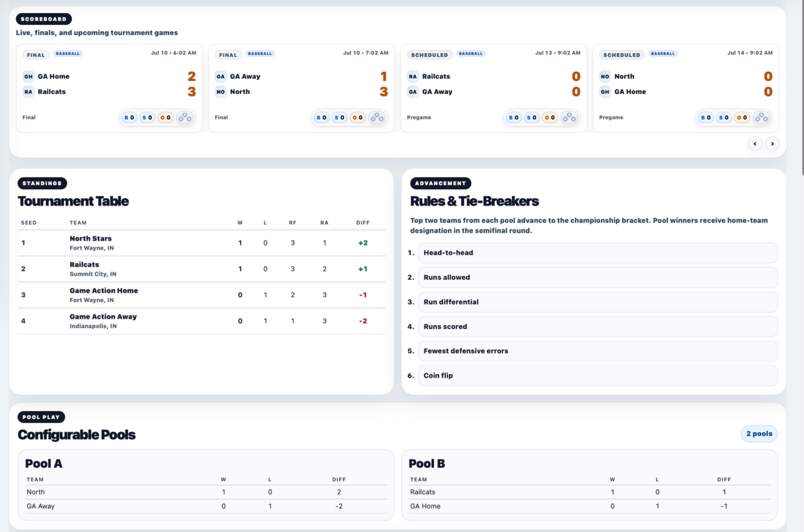Click the GA Away row in Pool A
The image size is (804, 532).
tap(206, 506)
